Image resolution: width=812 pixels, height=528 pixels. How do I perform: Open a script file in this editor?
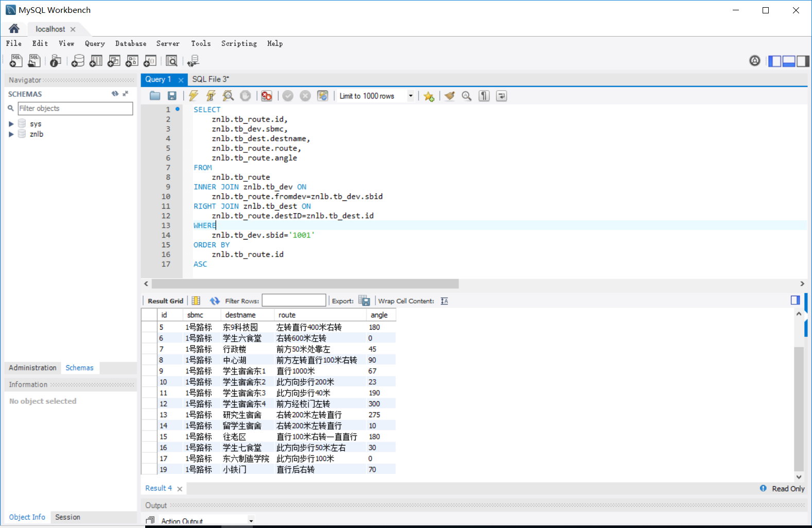click(155, 96)
